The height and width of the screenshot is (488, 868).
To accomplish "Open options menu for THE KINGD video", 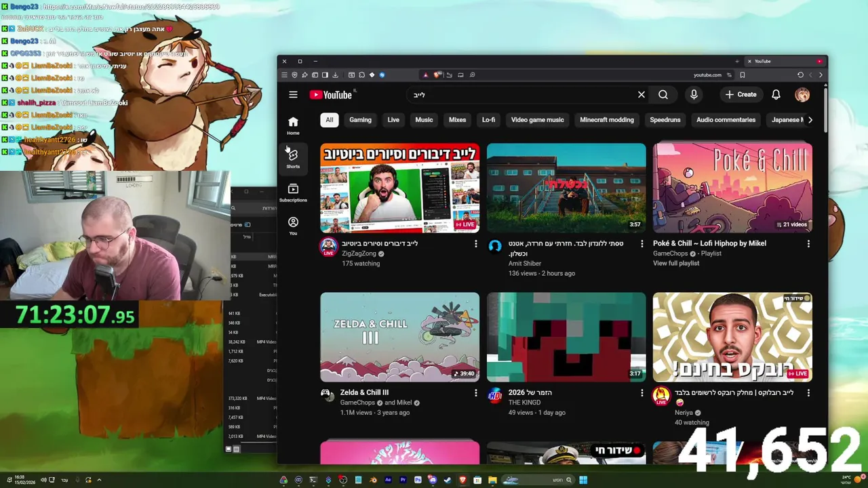I will (642, 392).
